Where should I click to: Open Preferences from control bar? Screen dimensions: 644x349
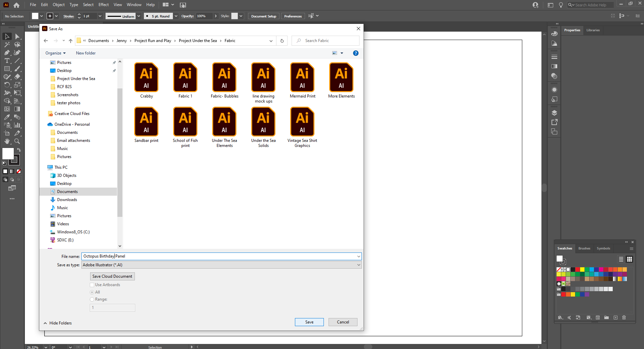pos(293,16)
